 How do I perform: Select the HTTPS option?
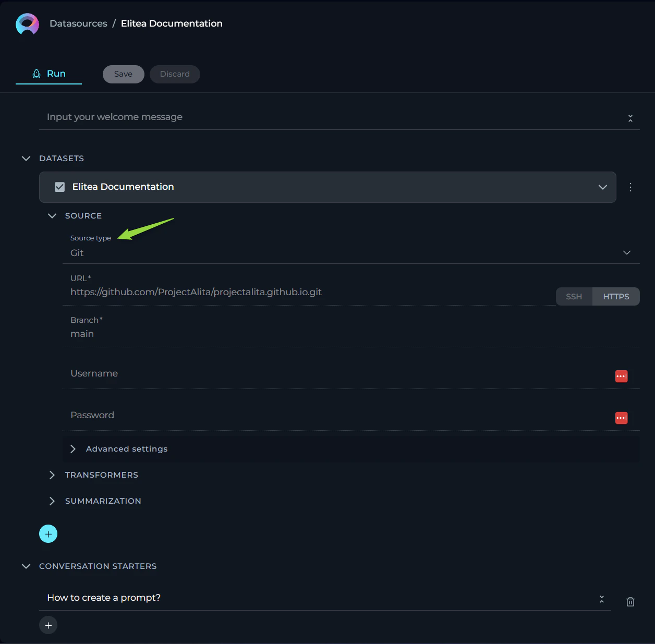point(616,296)
